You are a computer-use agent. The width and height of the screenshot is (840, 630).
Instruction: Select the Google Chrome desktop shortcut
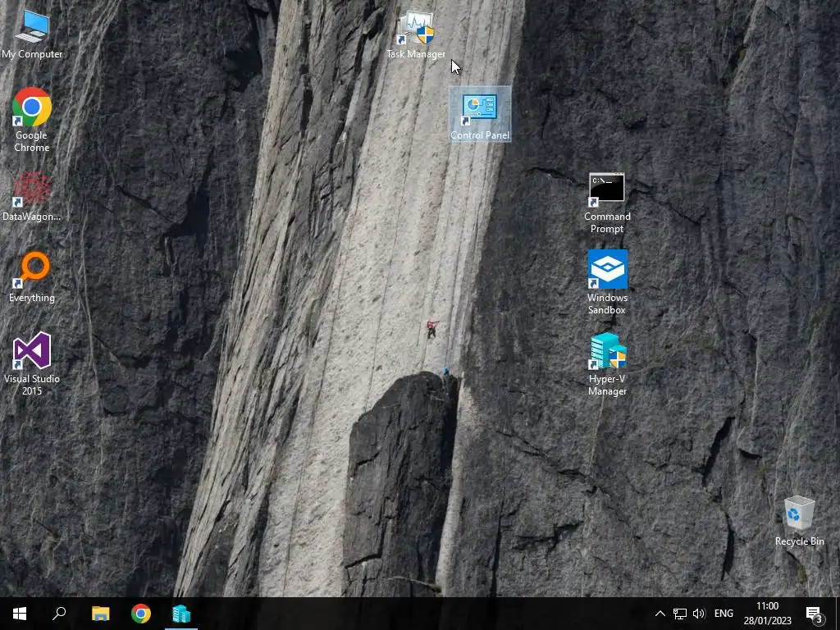32,120
